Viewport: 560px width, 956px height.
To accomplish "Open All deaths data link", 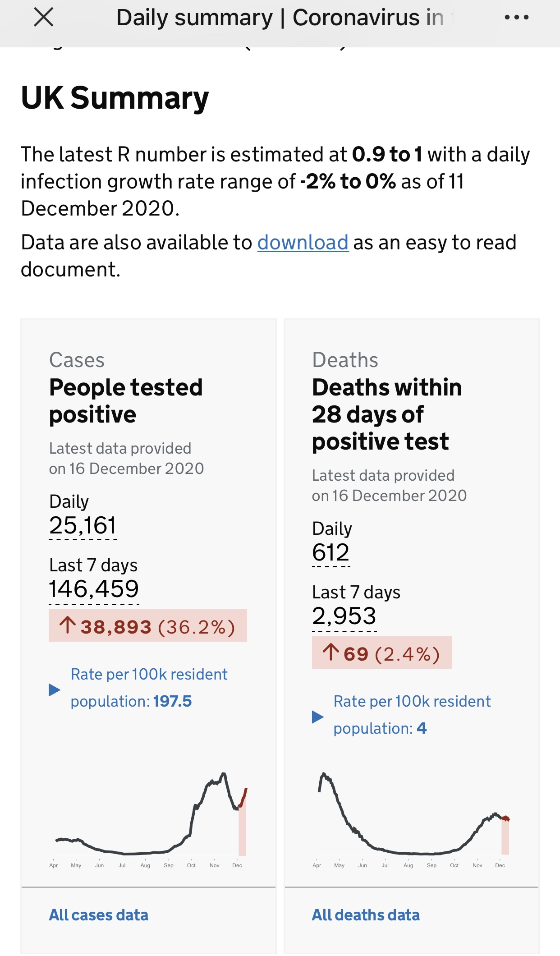I will click(x=366, y=915).
